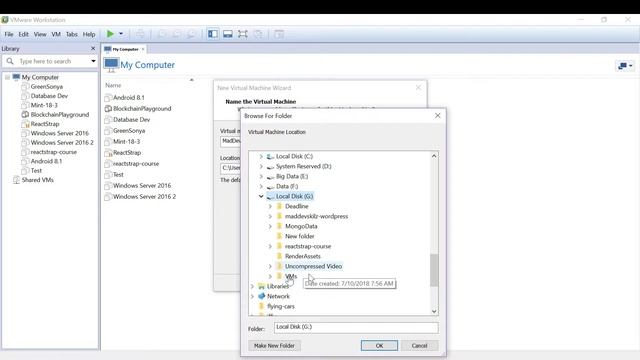Open the VM menu
This screenshot has height=360, width=640.
[x=56, y=34]
